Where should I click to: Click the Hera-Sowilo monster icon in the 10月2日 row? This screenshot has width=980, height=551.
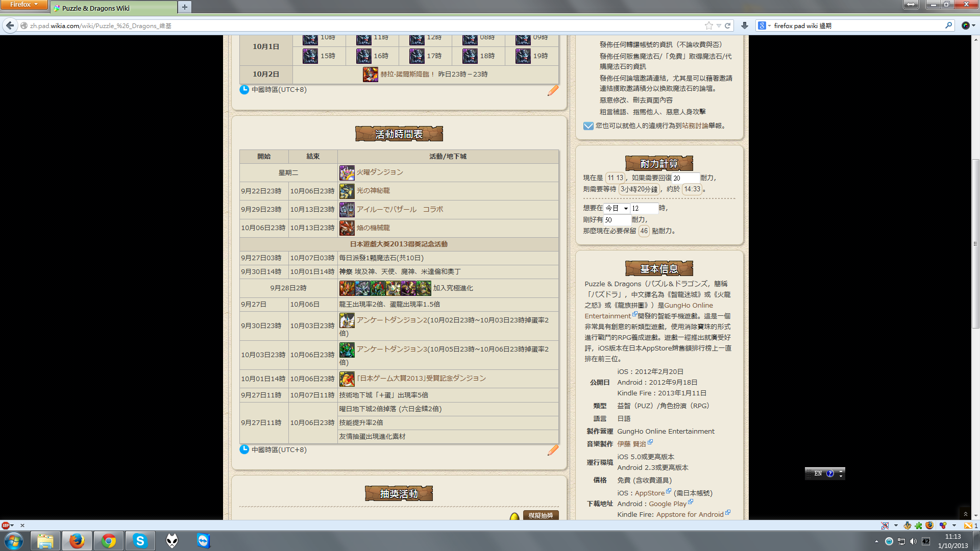(x=370, y=74)
